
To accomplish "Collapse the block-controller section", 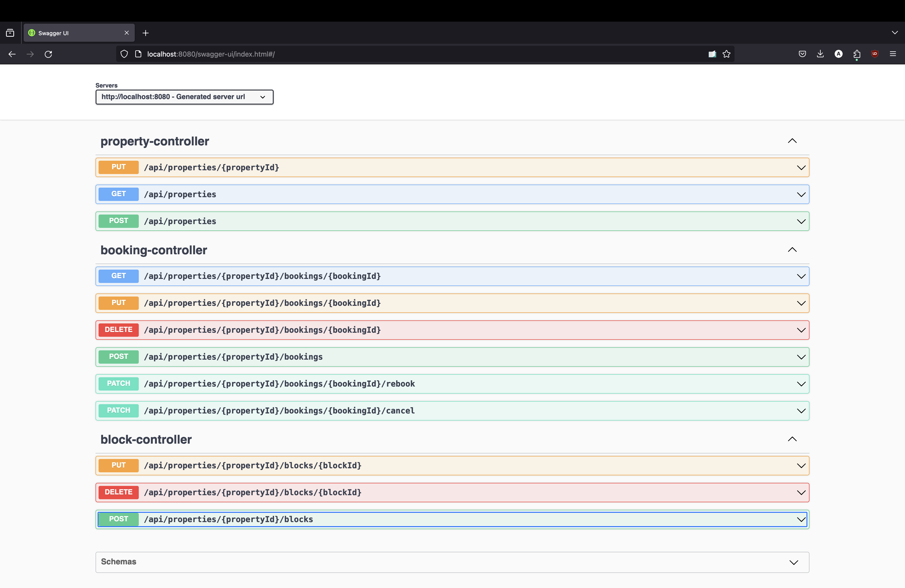I will pos(792,439).
